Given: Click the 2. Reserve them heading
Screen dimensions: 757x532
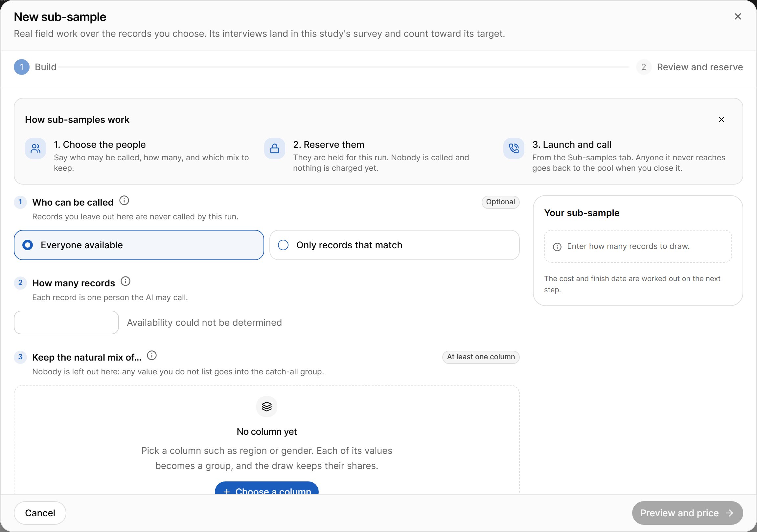Looking at the screenshot, I should [x=328, y=144].
